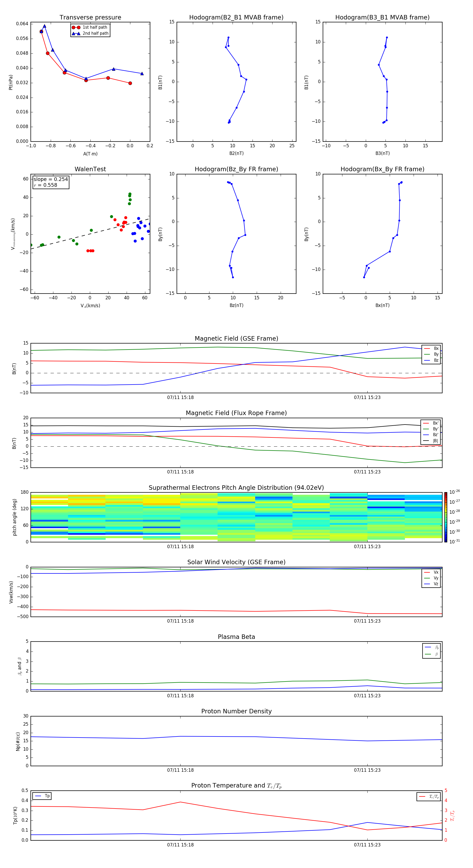Image resolution: width=473 pixels, height=868 pixels.
Task: Click the By' legend entry in Flux Rope panel
Action: click(431, 429)
